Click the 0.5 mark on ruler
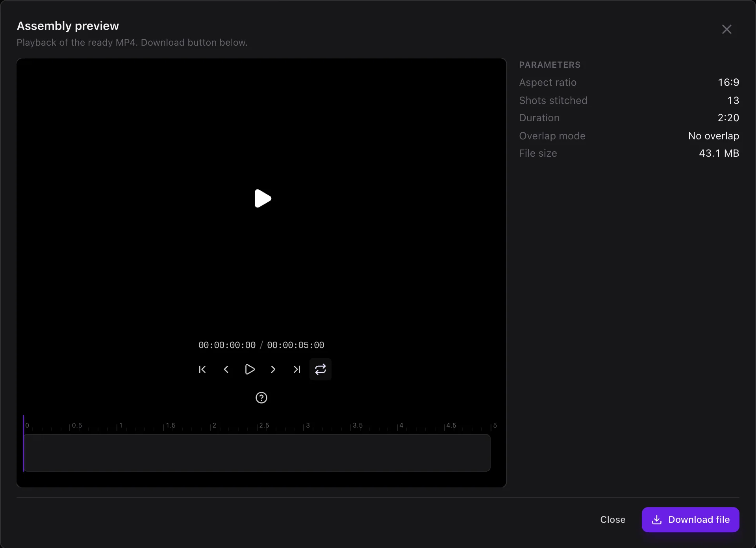 (77, 426)
